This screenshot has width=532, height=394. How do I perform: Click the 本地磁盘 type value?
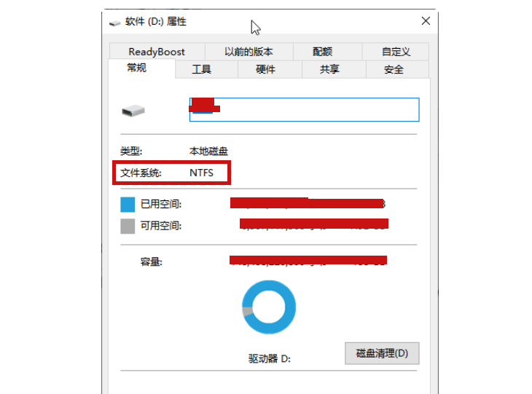click(x=208, y=151)
